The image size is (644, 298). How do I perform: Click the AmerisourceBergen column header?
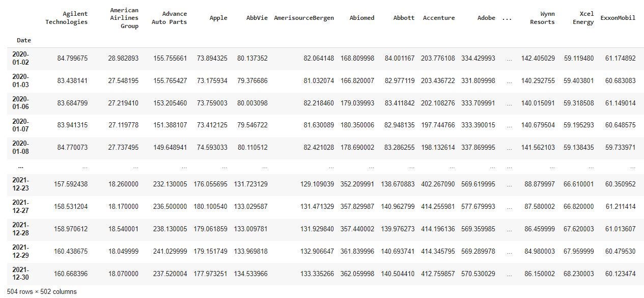pos(304,18)
